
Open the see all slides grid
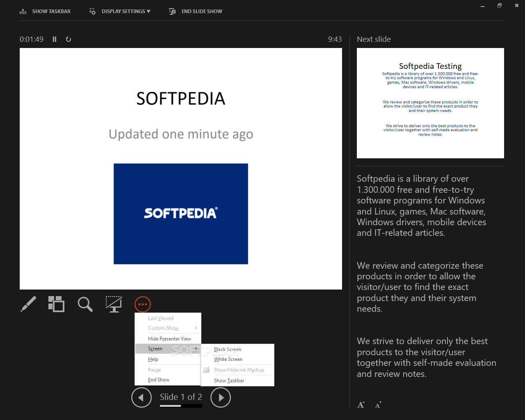[x=56, y=304]
